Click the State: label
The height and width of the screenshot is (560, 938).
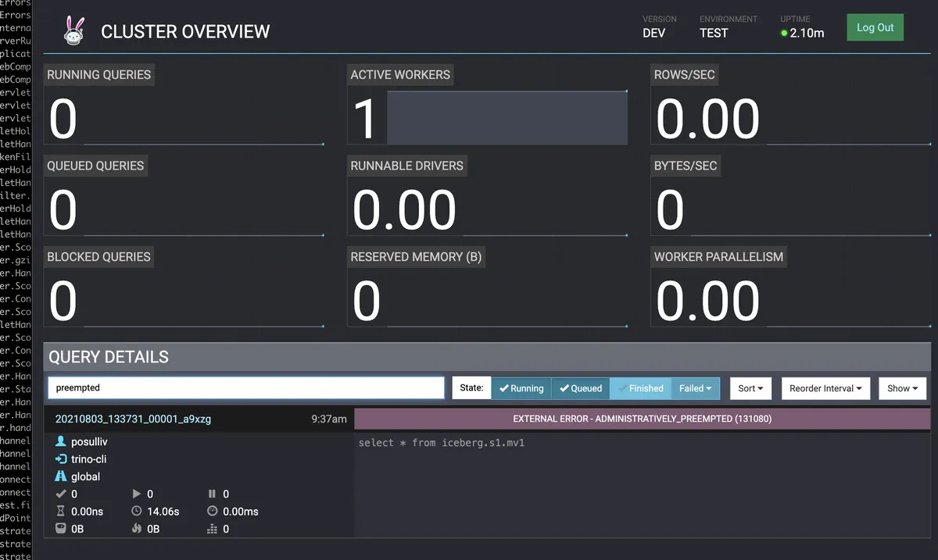click(x=471, y=388)
